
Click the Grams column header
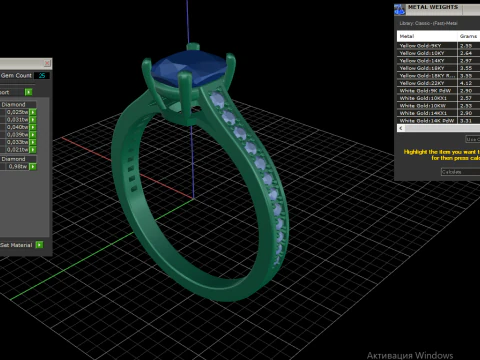coord(468,36)
